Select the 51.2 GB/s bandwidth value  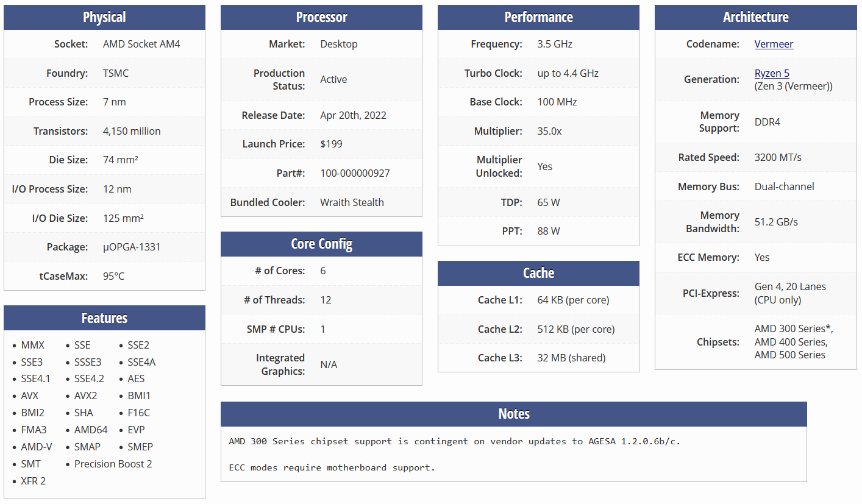pyautogui.click(x=776, y=222)
